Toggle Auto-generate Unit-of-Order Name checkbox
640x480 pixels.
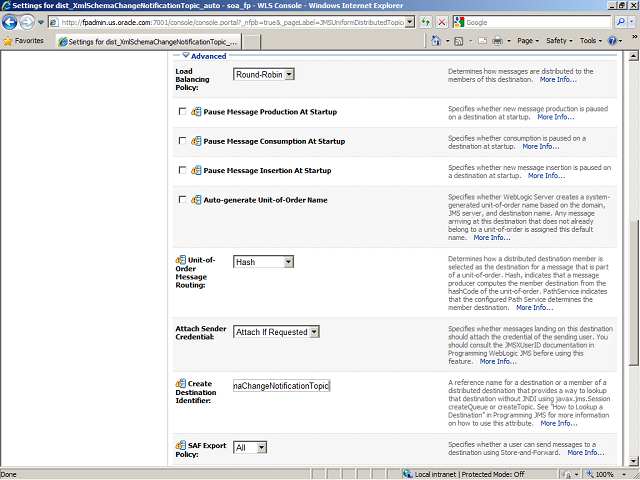click(x=182, y=200)
